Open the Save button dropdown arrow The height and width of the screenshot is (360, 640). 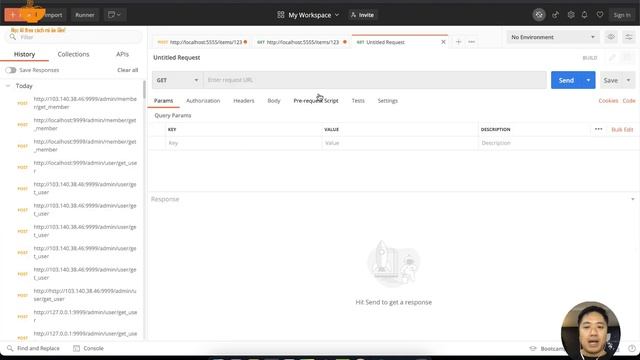tap(629, 80)
